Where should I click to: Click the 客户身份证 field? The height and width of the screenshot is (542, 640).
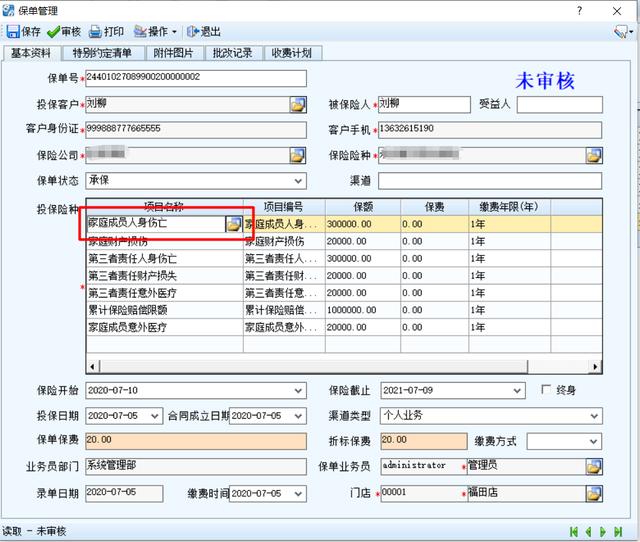[196, 130]
